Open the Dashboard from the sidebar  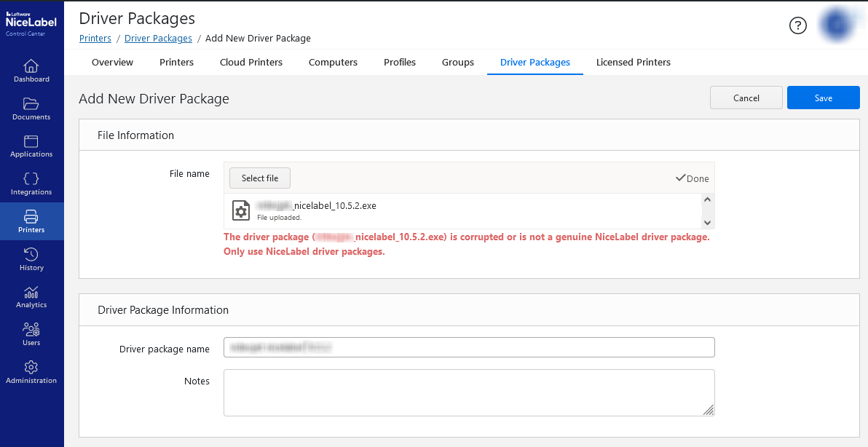[31, 70]
